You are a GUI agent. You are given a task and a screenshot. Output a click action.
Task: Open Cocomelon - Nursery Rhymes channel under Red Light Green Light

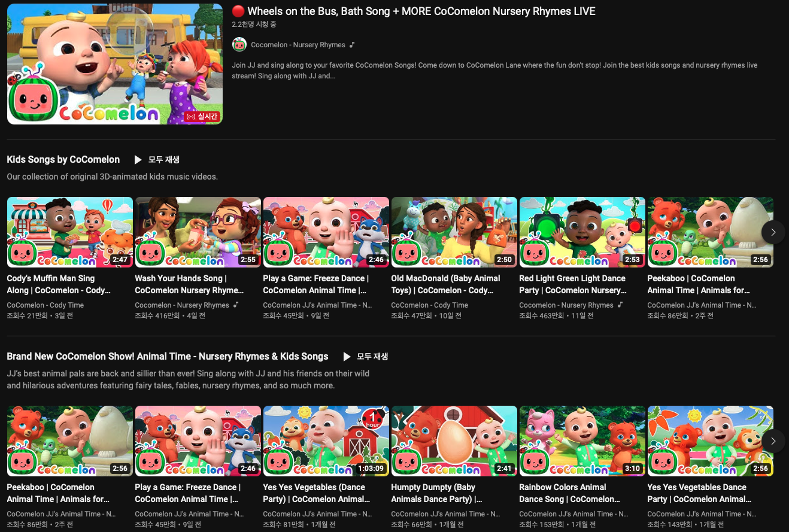[566, 305]
